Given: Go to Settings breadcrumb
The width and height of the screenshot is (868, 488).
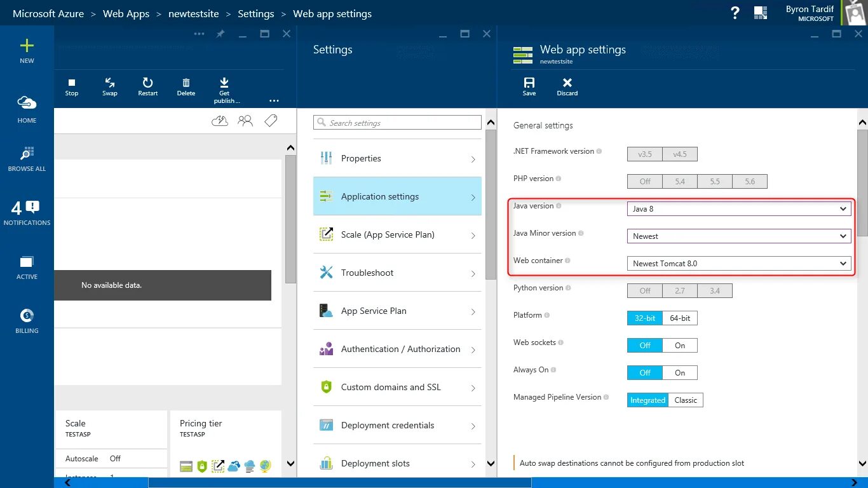Looking at the screenshot, I should coord(256,13).
